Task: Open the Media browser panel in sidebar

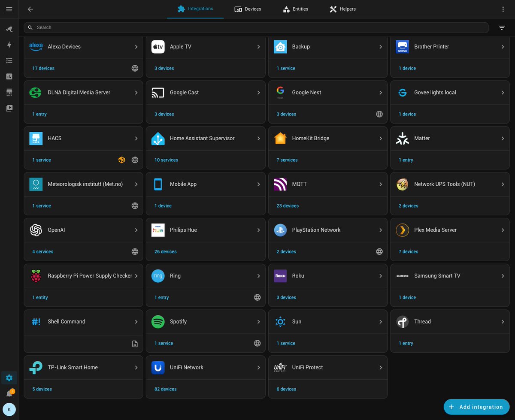Action: pos(9,108)
